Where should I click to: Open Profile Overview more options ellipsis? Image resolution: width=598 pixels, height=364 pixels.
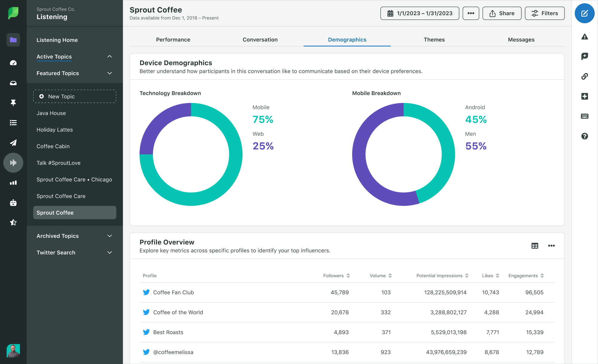551,246
